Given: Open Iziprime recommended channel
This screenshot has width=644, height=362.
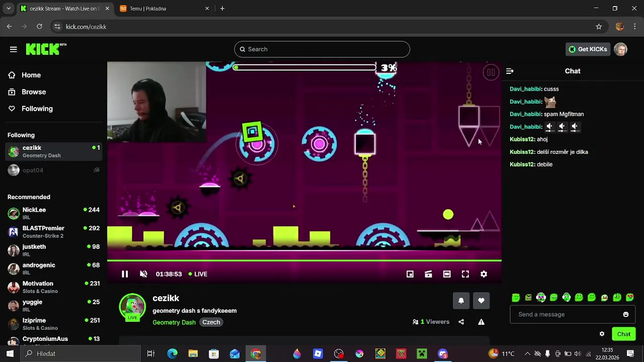Looking at the screenshot, I should (x=53, y=324).
